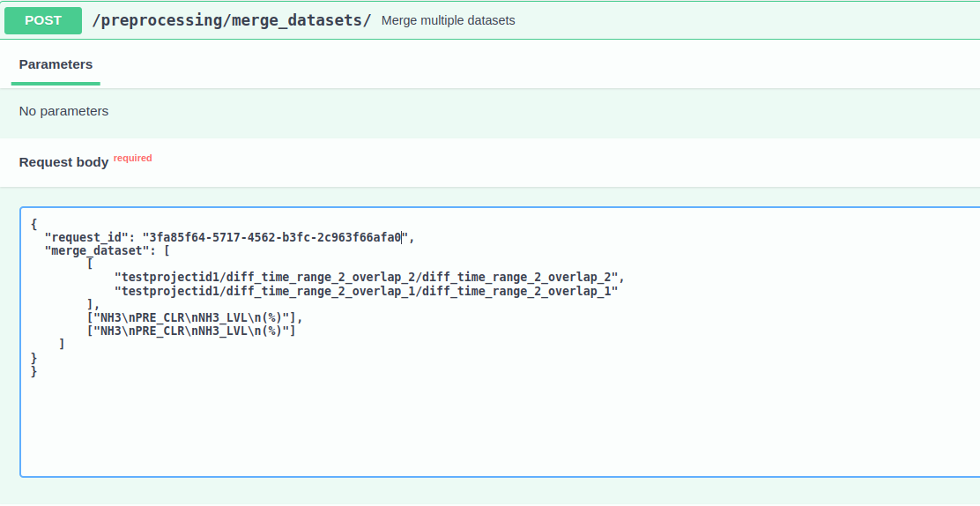Click the 'No parameters' message
This screenshot has width=980, height=506.
click(x=63, y=111)
